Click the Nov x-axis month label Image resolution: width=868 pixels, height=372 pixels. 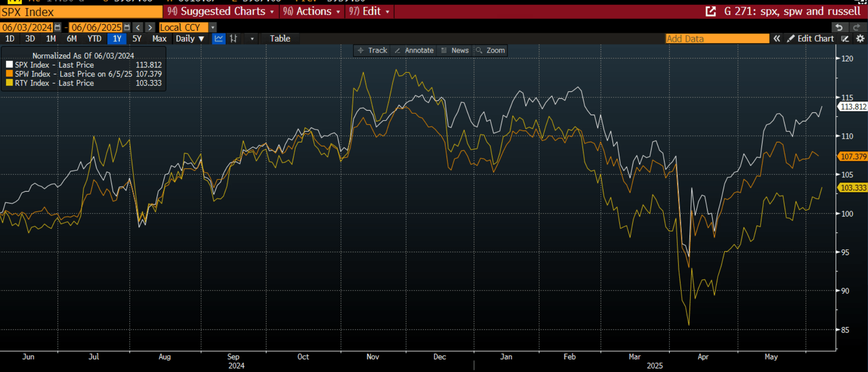[x=373, y=357]
